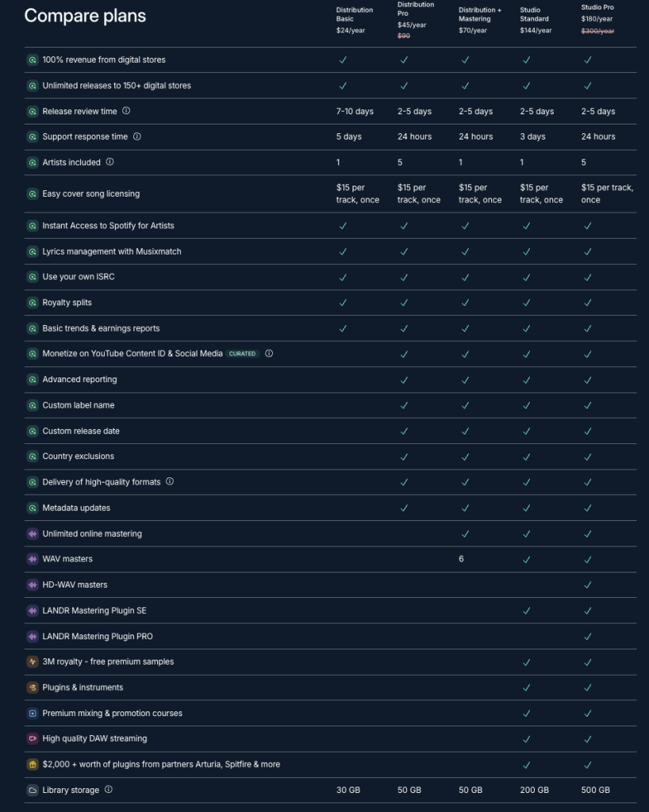This screenshot has width=649, height=812.
Task: Click the info icon next to Artists included
Action: [109, 162]
